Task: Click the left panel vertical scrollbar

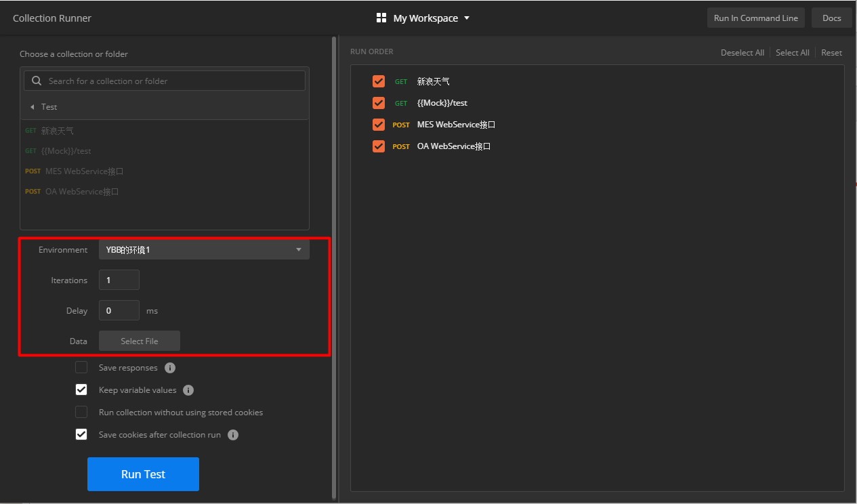Action: 334,268
